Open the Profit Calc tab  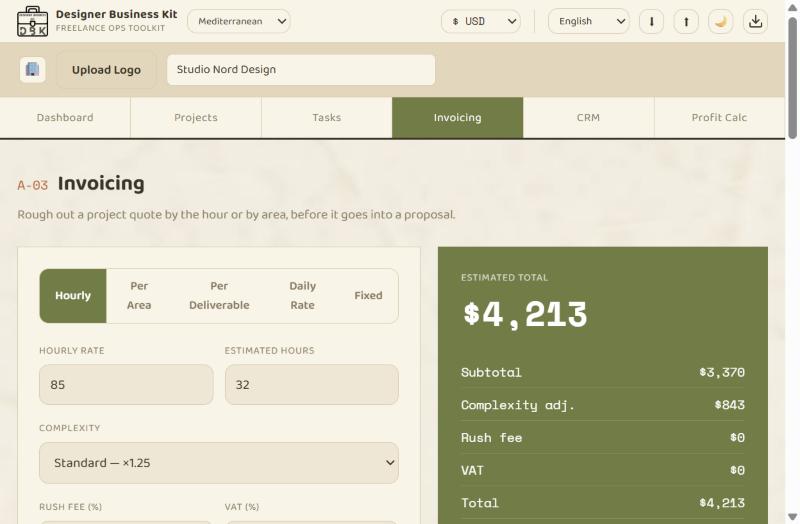[719, 118]
